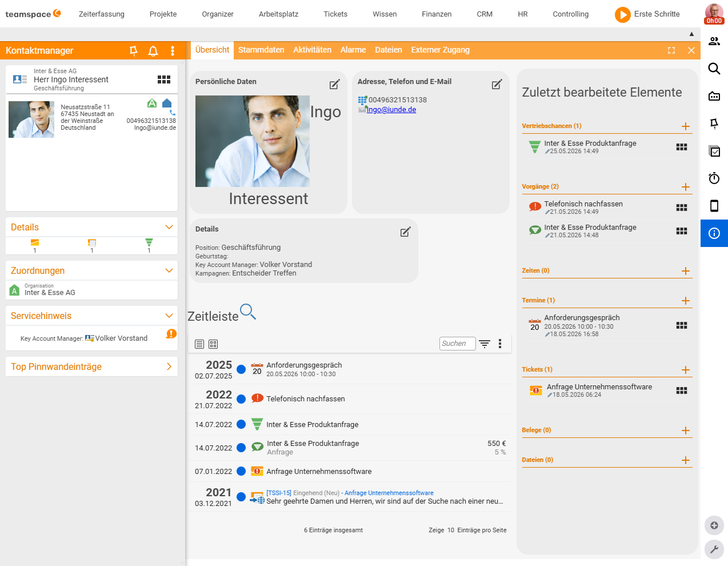Open grid menu for Telefonisch nachfassen
728x566 pixels.
(x=682, y=208)
